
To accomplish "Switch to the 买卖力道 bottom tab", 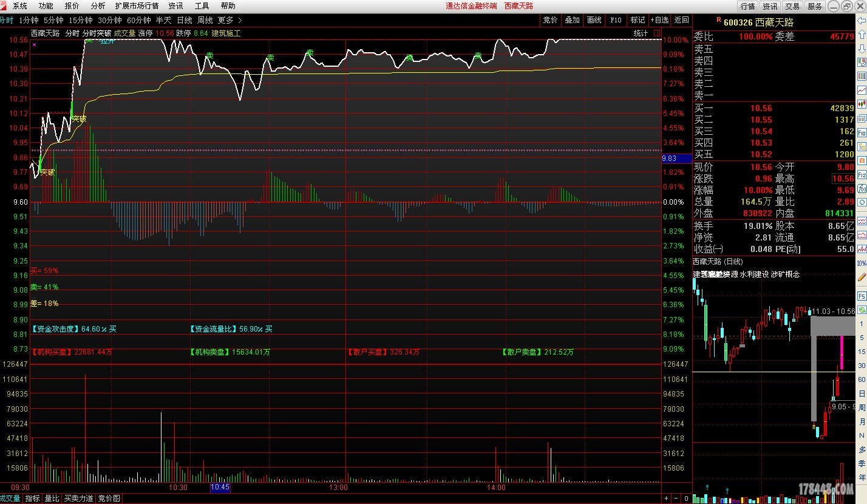I will (79, 499).
